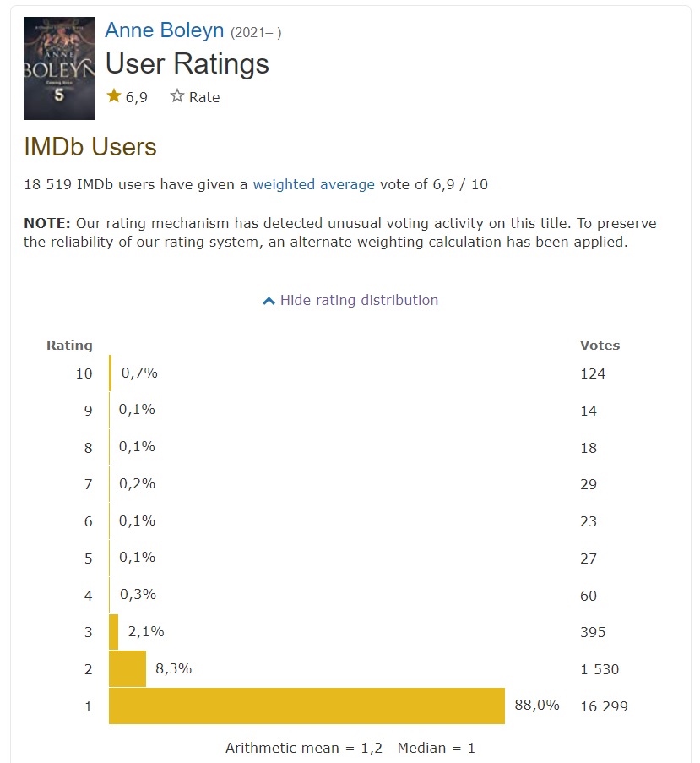
Task: Click the gold rating star icon
Action: point(114,96)
